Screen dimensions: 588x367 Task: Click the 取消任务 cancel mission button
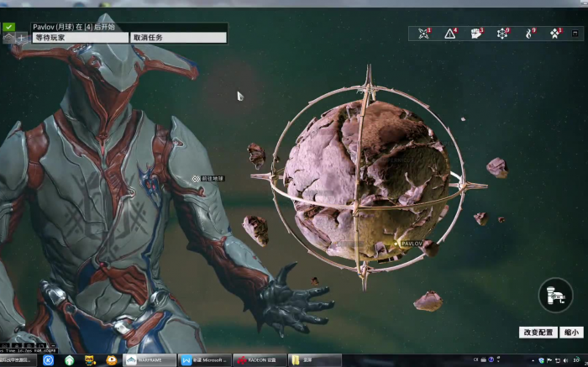pyautogui.click(x=178, y=38)
